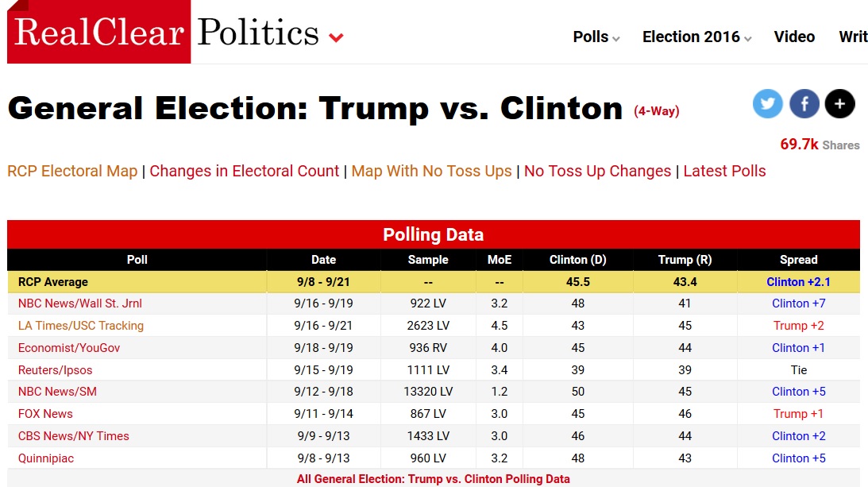View all Trump vs. Clinton polling data
The height and width of the screenshot is (487, 868).
(433, 479)
